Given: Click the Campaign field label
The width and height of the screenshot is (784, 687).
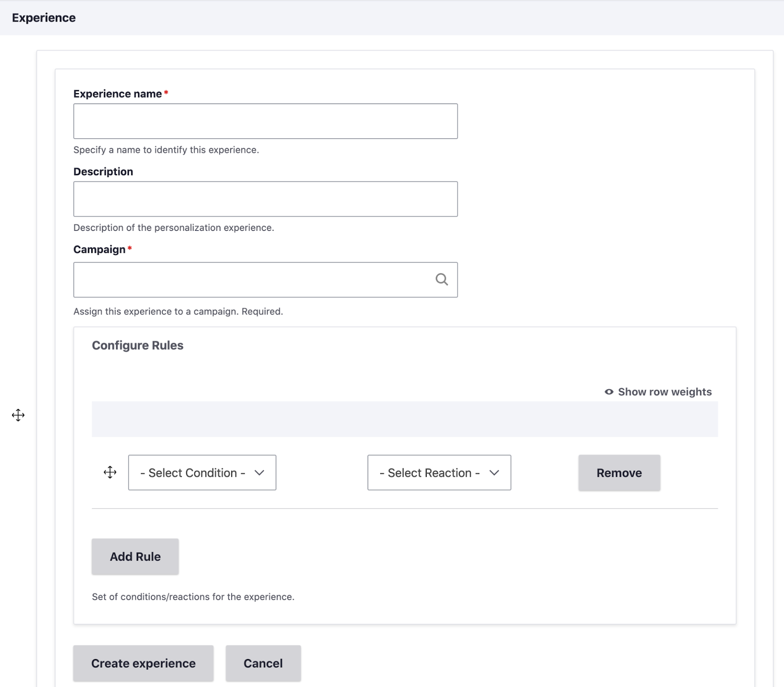Looking at the screenshot, I should click(99, 249).
